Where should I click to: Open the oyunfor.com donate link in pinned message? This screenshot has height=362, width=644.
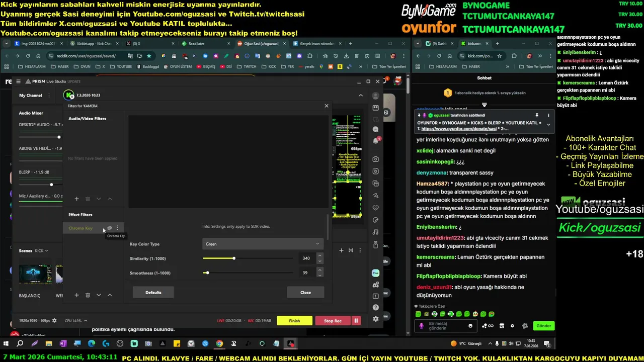pos(459,129)
